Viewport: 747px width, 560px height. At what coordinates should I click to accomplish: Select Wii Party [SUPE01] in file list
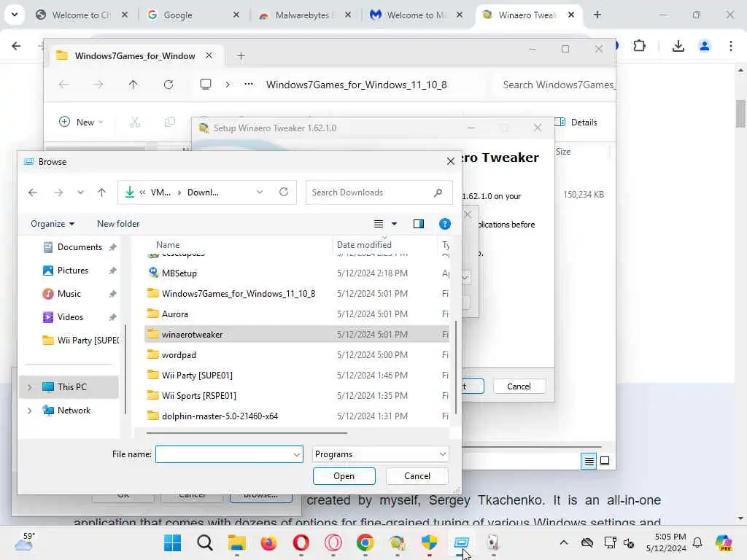coord(197,376)
